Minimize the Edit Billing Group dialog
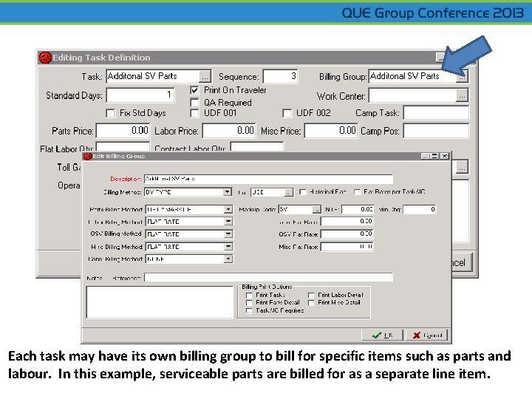The height and width of the screenshot is (399, 532). tap(425, 156)
